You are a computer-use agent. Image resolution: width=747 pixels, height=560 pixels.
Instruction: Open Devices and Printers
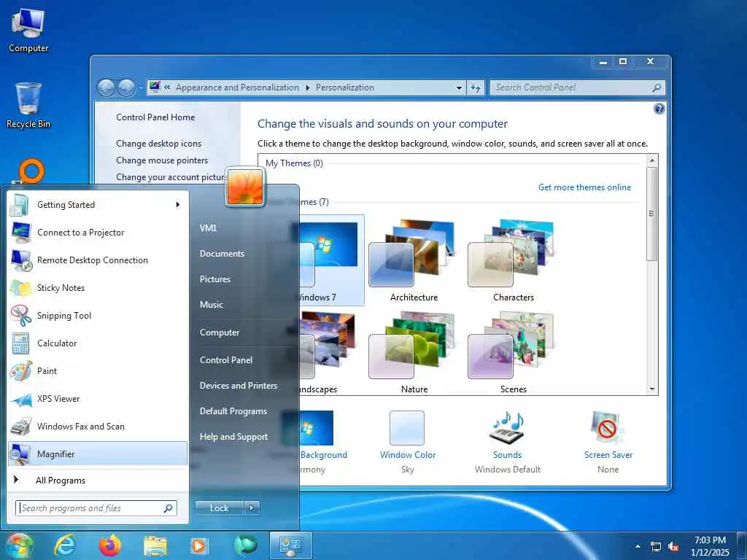(x=239, y=386)
